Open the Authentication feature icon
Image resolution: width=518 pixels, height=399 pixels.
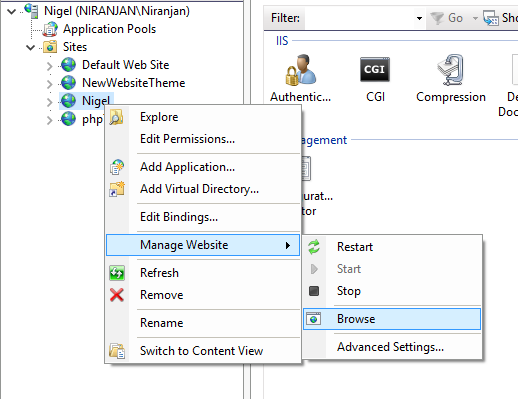pyautogui.click(x=300, y=69)
